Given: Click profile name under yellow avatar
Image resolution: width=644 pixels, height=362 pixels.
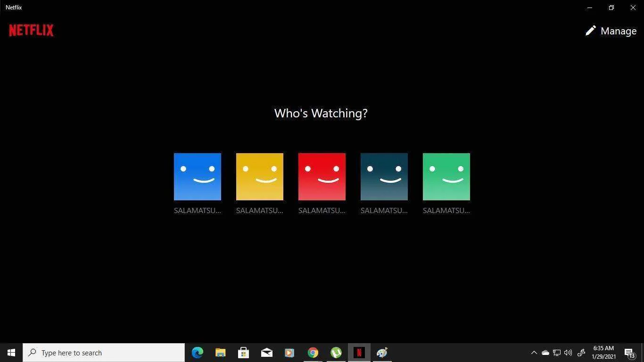Looking at the screenshot, I should pos(260,211).
